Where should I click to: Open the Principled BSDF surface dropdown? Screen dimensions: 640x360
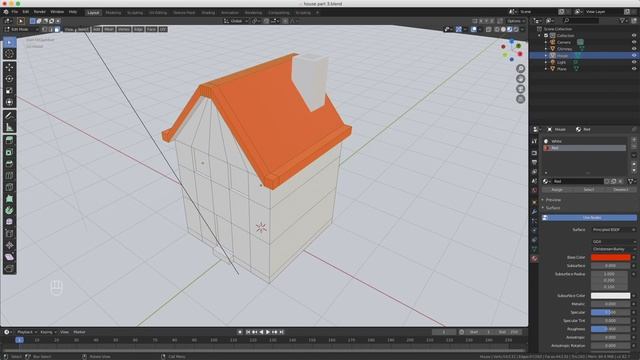[613, 230]
